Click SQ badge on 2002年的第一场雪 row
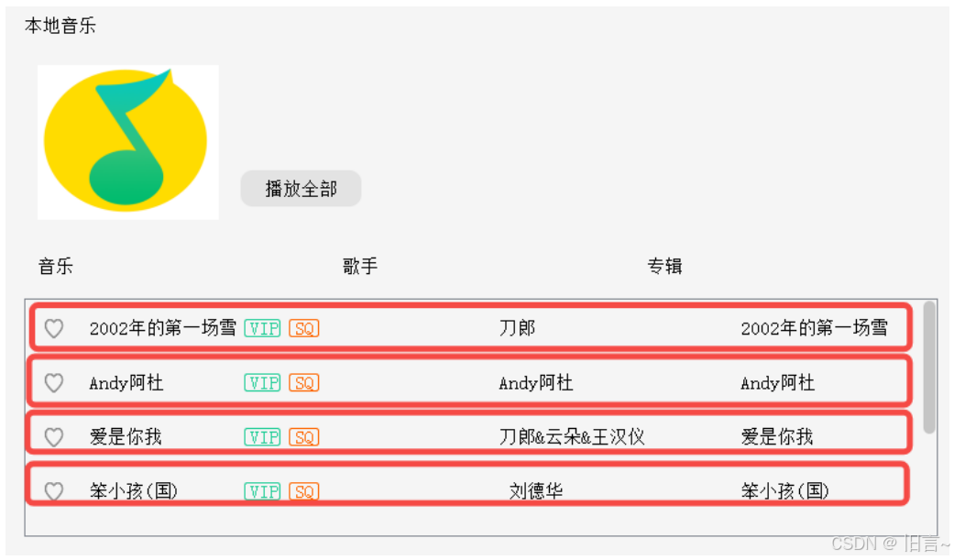 (303, 329)
